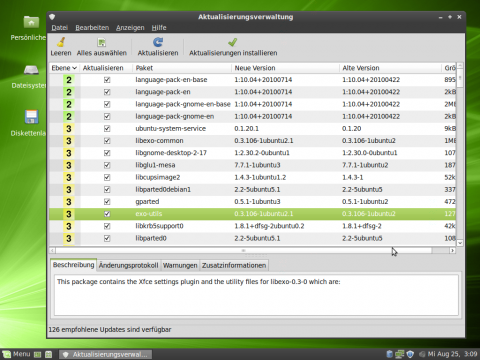
Task: Click the level 3 badge of ubuntu-system-service
Action: (x=69, y=129)
